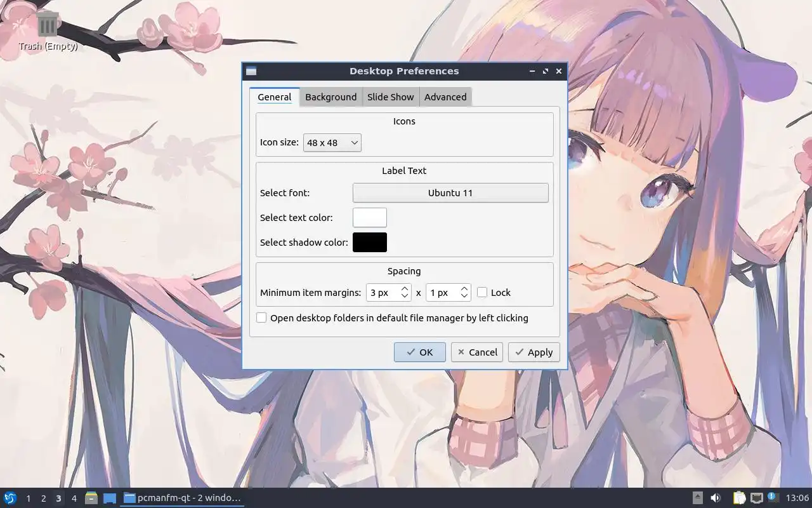The height and width of the screenshot is (508, 812).
Task: Close the Desktop Preferences dialog
Action: (559, 71)
